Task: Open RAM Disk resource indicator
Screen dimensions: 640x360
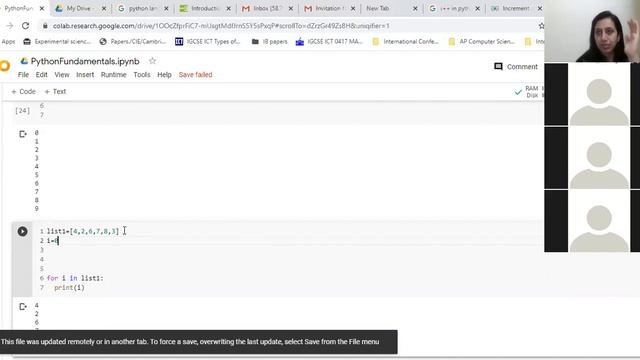Action: pyautogui.click(x=532, y=92)
